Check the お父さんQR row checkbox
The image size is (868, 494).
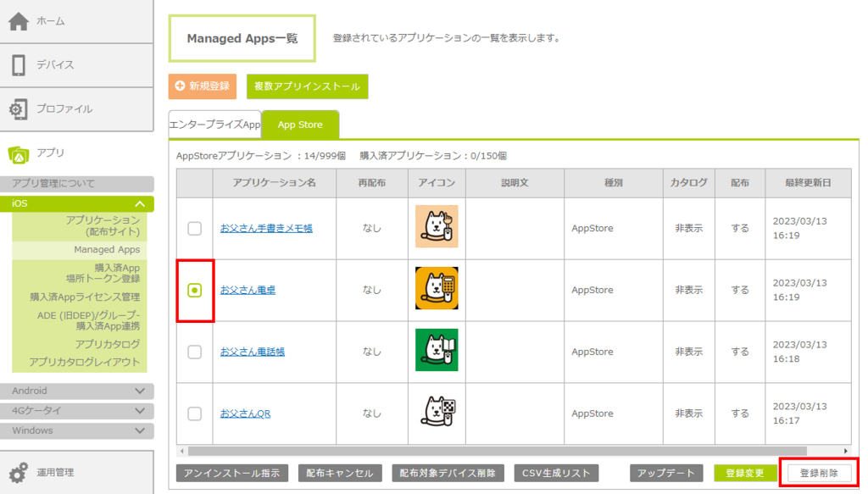click(195, 414)
